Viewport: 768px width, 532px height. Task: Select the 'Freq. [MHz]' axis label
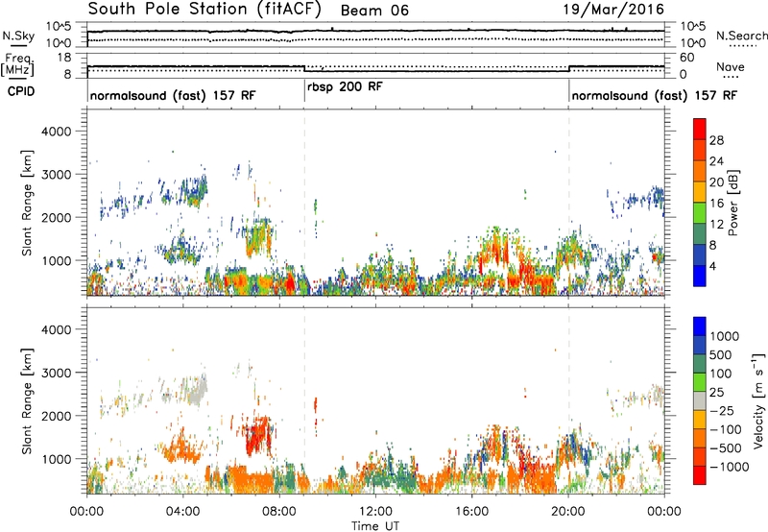tap(17, 65)
